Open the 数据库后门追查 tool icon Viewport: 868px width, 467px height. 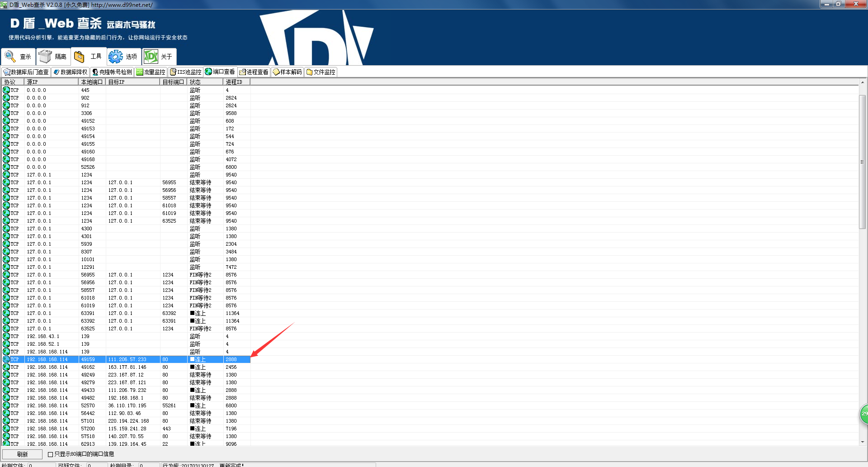click(7, 72)
